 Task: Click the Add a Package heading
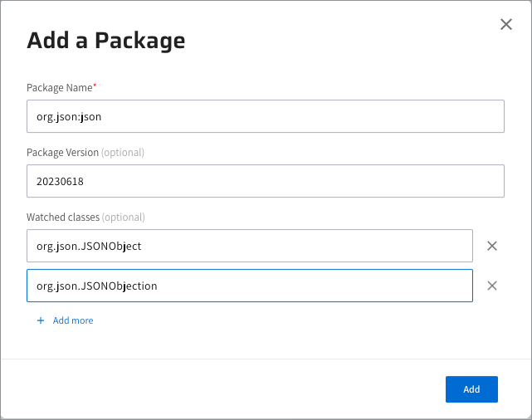click(106, 40)
